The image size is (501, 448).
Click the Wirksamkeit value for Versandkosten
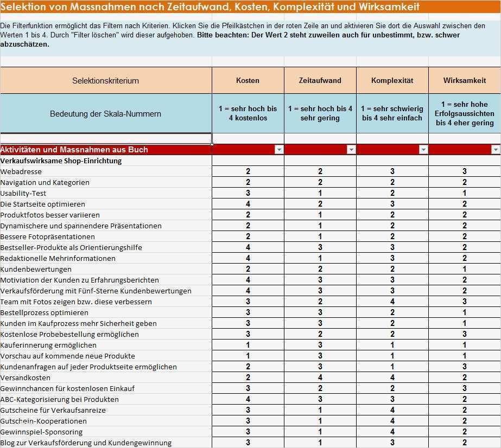coord(465,377)
